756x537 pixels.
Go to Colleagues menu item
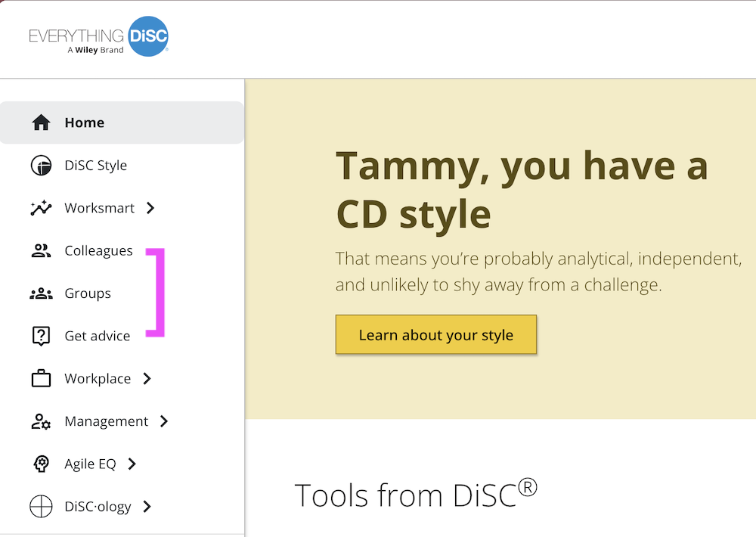[98, 251]
